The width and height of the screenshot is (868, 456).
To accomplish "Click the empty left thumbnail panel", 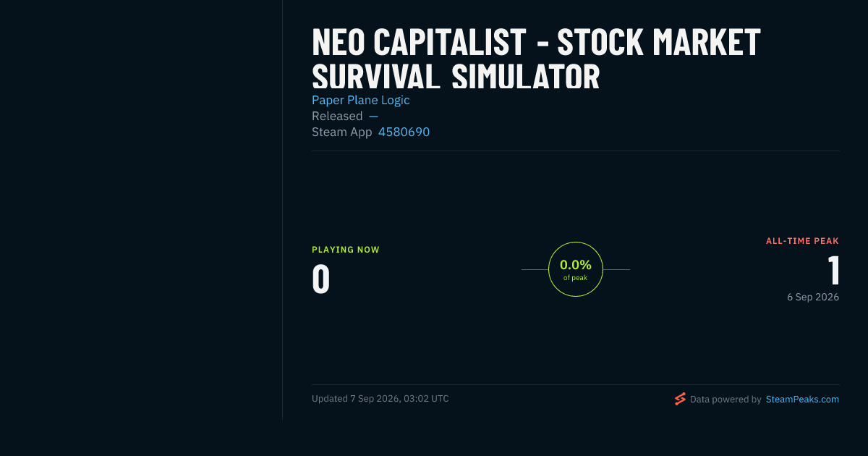I will pyautogui.click(x=141, y=210).
